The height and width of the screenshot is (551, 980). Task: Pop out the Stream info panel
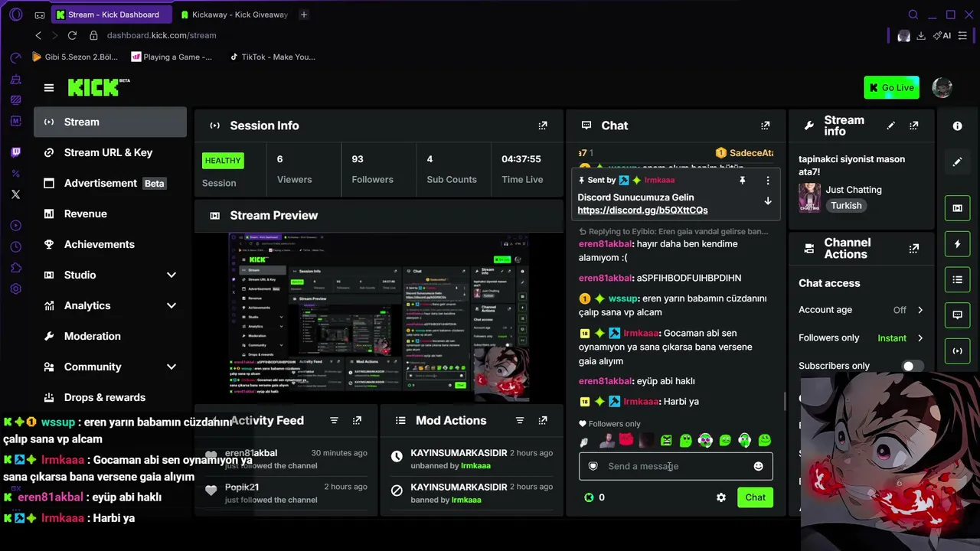click(913, 126)
